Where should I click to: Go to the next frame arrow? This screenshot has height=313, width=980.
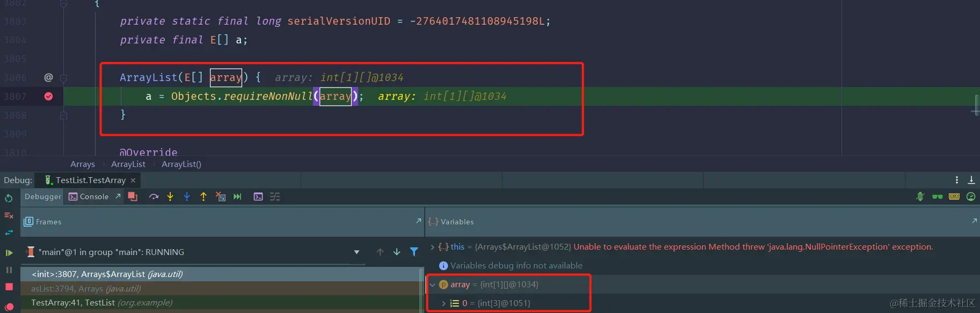397,252
